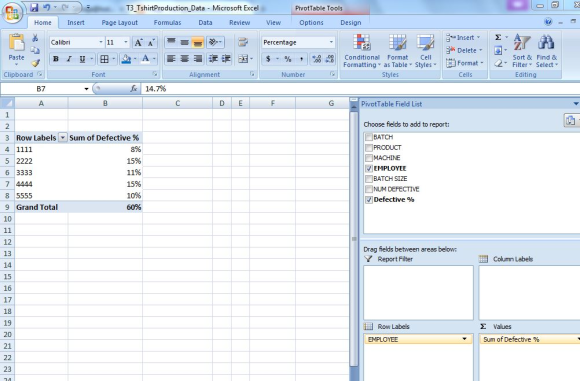Select the Grand Total cell
The height and width of the screenshot is (381, 580).
[x=41, y=207]
